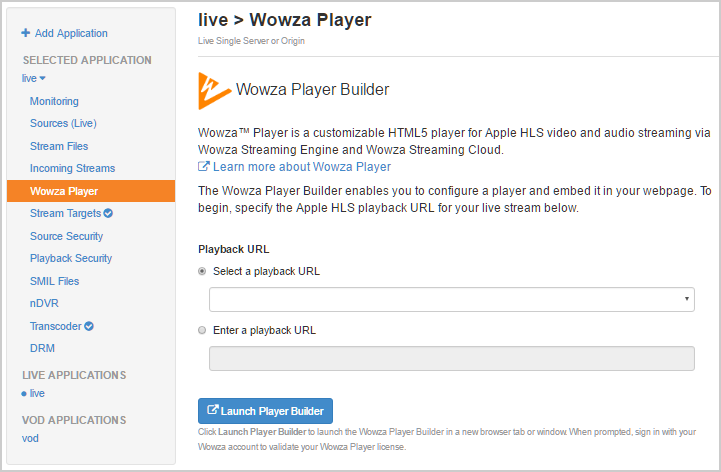
Task: Click the plus icon beside Add Application
Action: [25, 34]
